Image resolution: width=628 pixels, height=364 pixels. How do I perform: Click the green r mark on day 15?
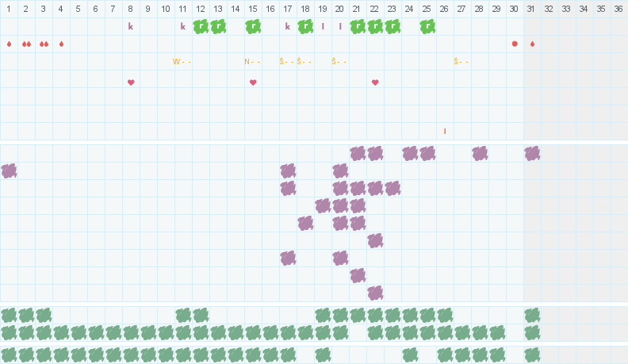(253, 27)
